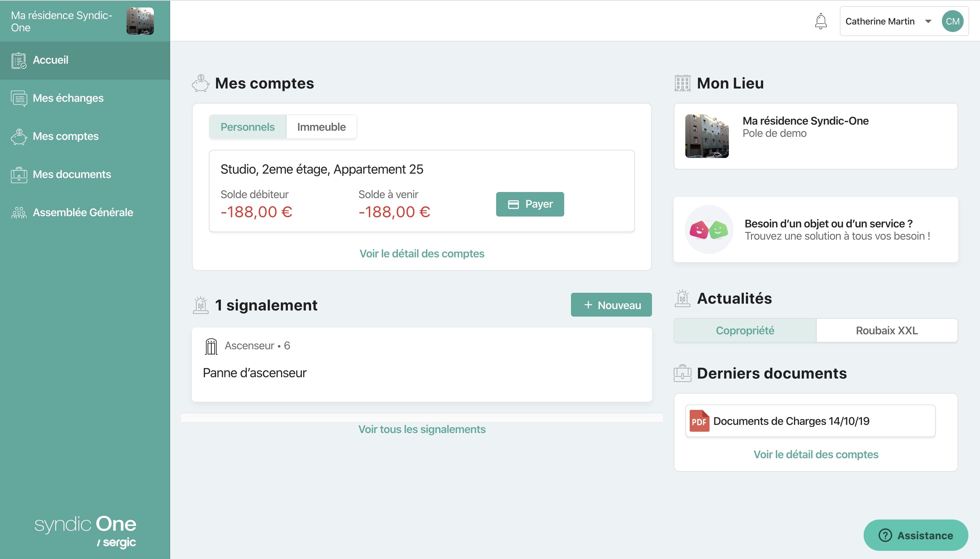Image resolution: width=980 pixels, height=559 pixels.
Task: Open notifications bell icon
Action: coord(820,21)
